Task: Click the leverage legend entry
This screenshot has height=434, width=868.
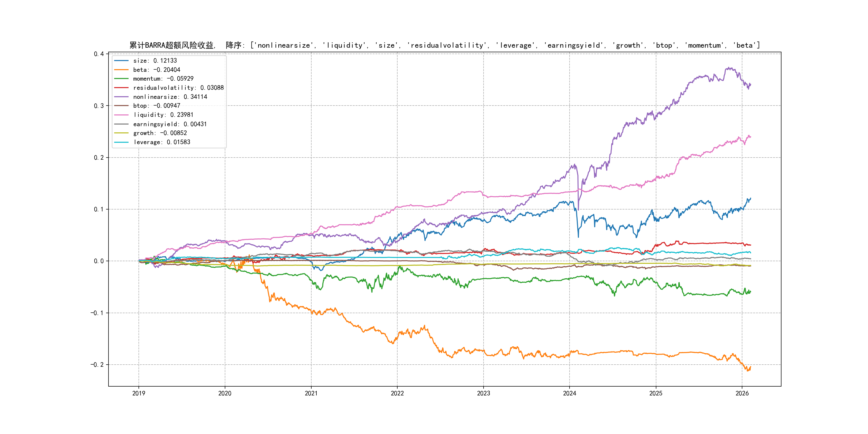Action: [161, 142]
